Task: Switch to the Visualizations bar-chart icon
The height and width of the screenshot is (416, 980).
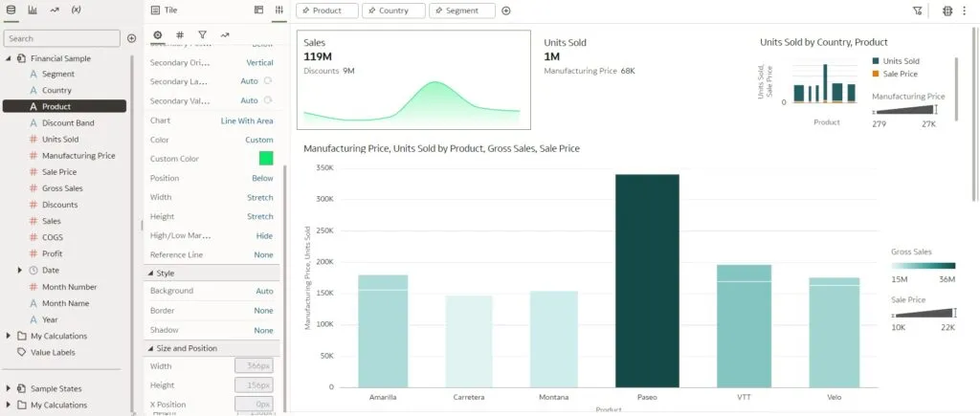Action: [x=33, y=10]
